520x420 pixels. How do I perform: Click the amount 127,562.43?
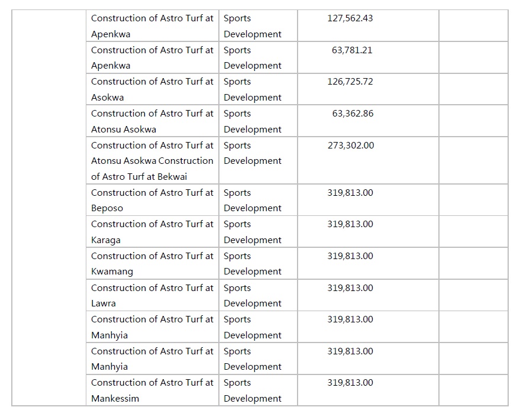click(x=350, y=18)
